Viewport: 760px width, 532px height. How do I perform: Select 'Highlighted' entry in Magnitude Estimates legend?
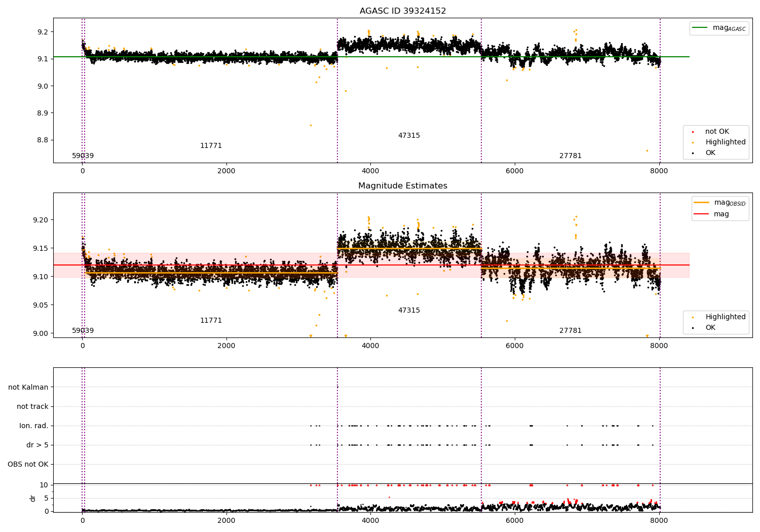(726, 317)
